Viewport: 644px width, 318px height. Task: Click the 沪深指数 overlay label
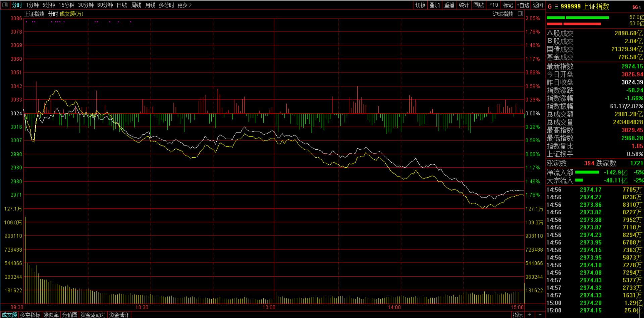tap(503, 14)
